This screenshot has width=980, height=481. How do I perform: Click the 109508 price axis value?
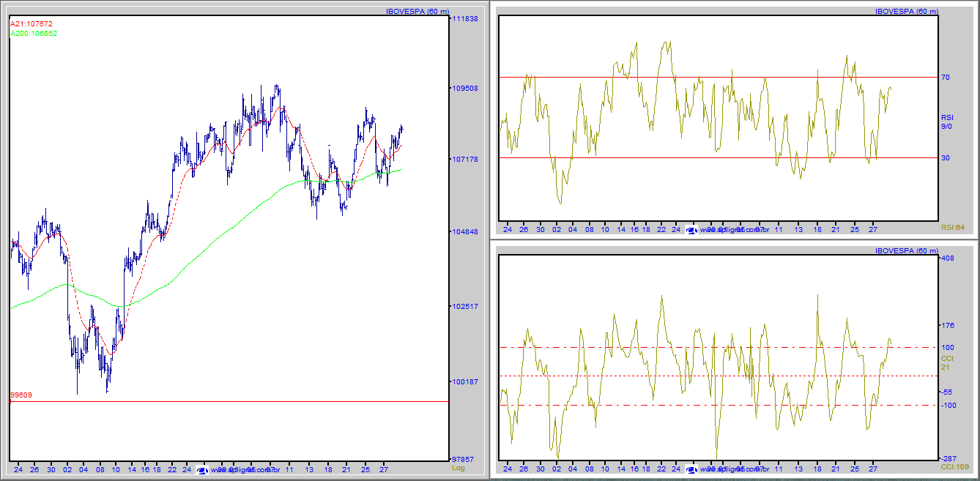(466, 89)
